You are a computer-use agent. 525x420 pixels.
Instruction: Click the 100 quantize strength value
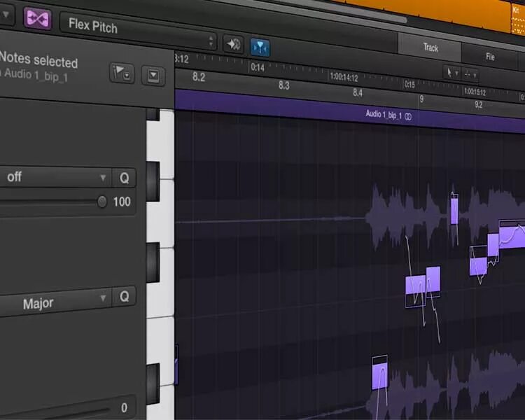(x=122, y=202)
